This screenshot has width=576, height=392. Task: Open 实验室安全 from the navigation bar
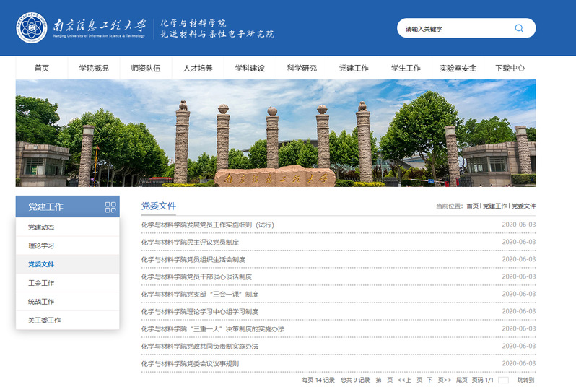coord(458,69)
